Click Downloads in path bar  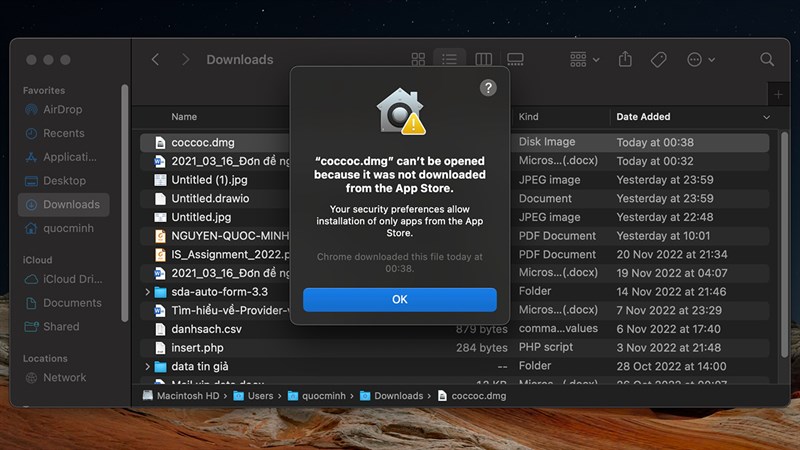click(392, 396)
